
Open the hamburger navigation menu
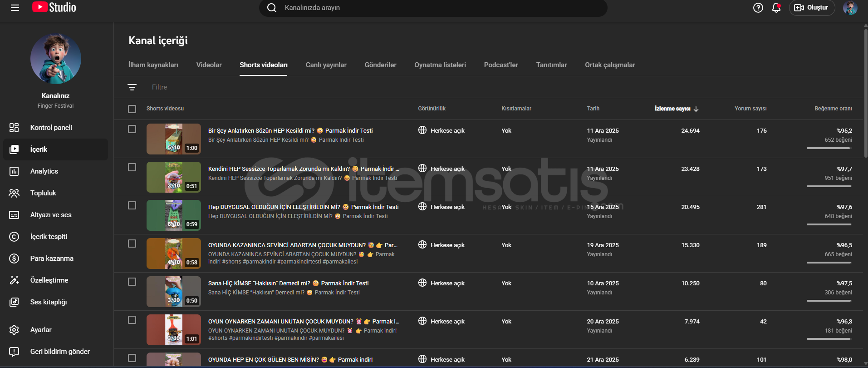click(x=15, y=8)
